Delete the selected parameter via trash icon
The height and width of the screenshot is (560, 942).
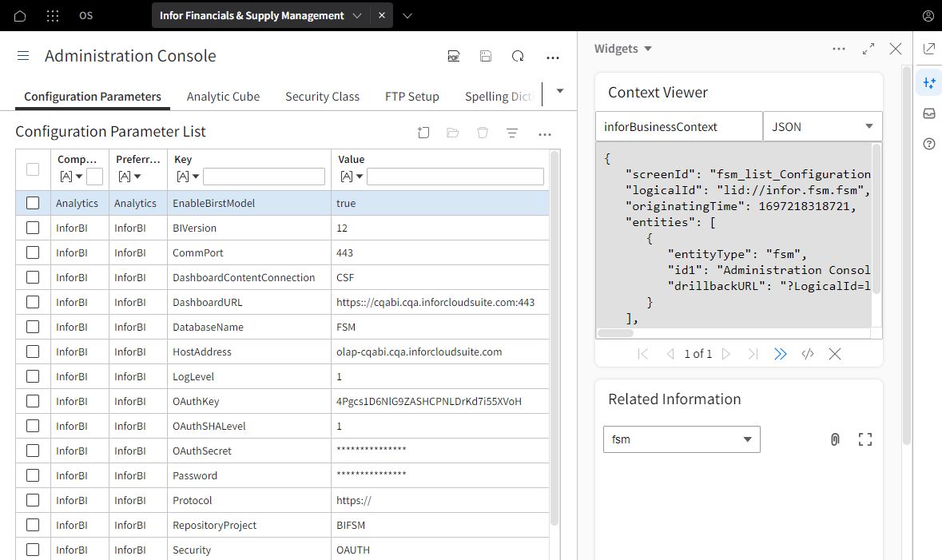pyautogui.click(x=483, y=133)
